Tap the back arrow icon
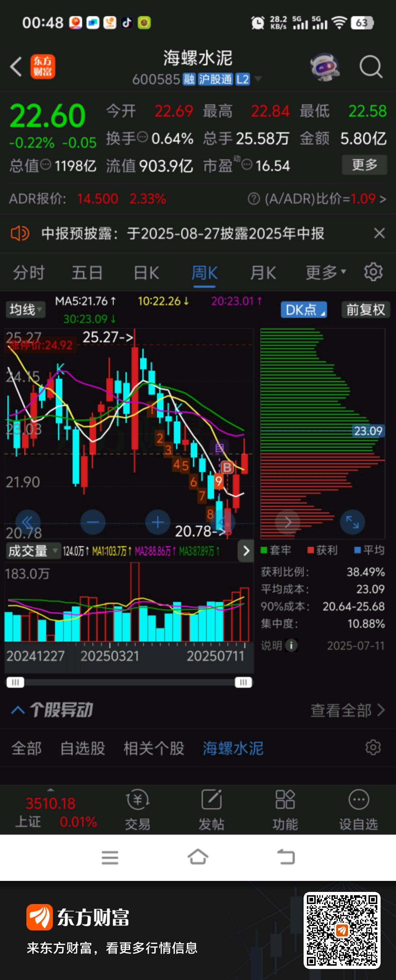396x980 pixels. [x=16, y=66]
